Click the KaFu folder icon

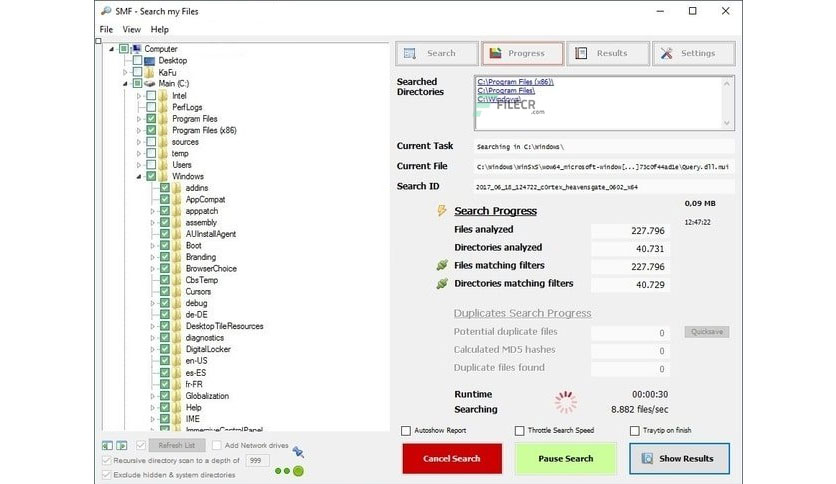pos(149,72)
